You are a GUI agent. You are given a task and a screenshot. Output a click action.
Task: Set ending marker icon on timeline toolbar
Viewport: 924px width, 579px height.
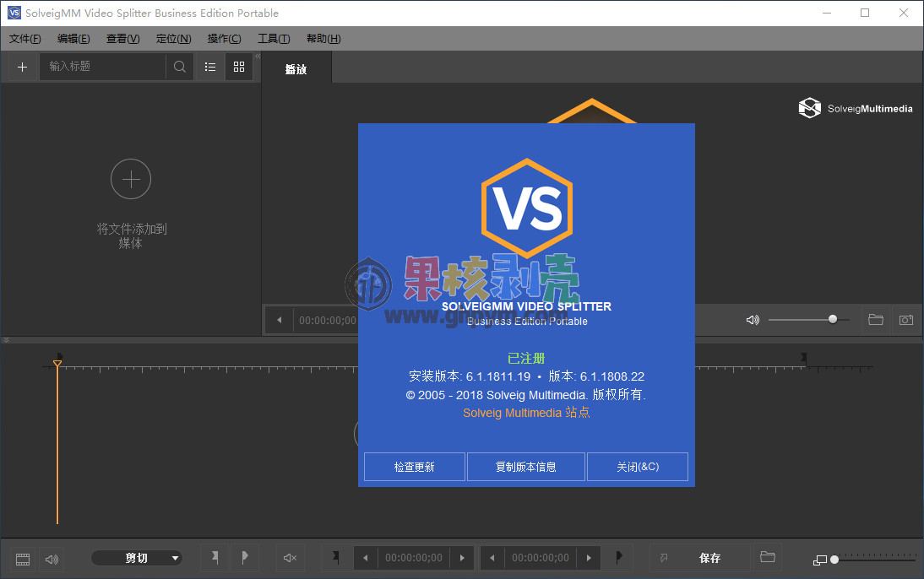245,558
